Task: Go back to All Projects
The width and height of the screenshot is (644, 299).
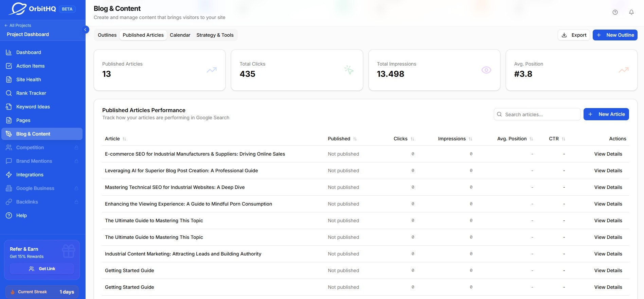Action: pos(18,25)
